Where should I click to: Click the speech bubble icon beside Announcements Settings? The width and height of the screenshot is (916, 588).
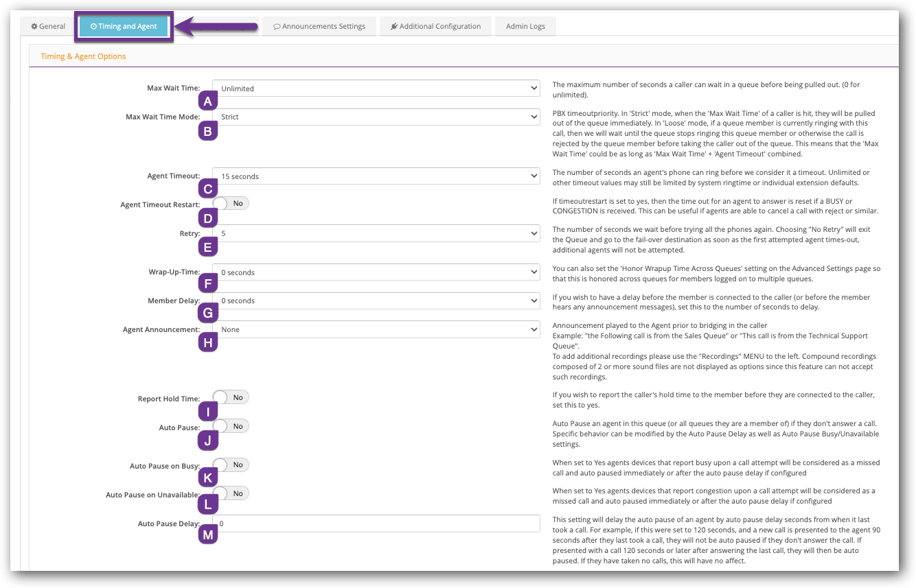pos(277,26)
